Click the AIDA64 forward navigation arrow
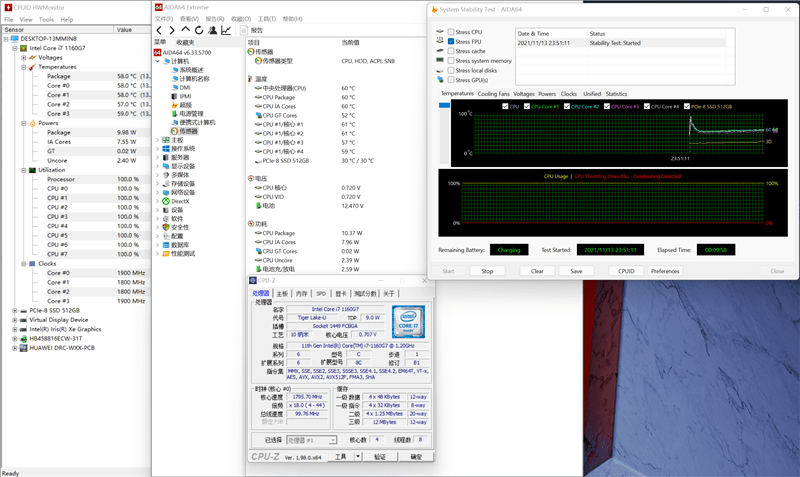The height and width of the screenshot is (477, 800). pos(171,30)
